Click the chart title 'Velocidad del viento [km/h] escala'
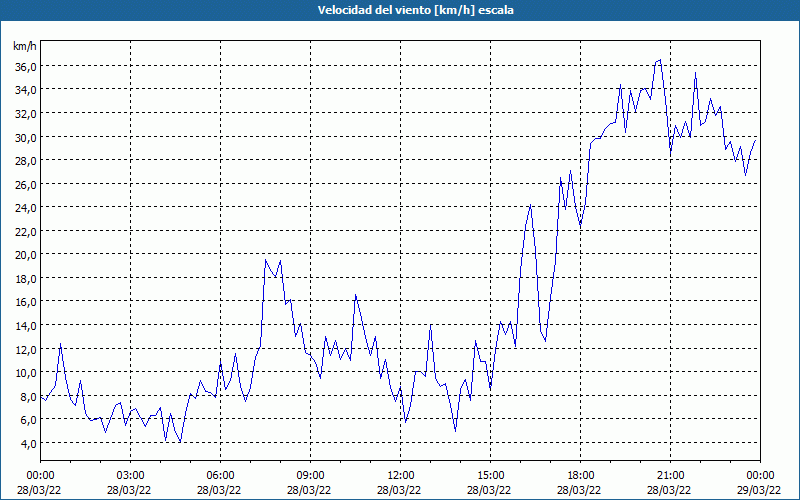800x500 pixels. 415,10
